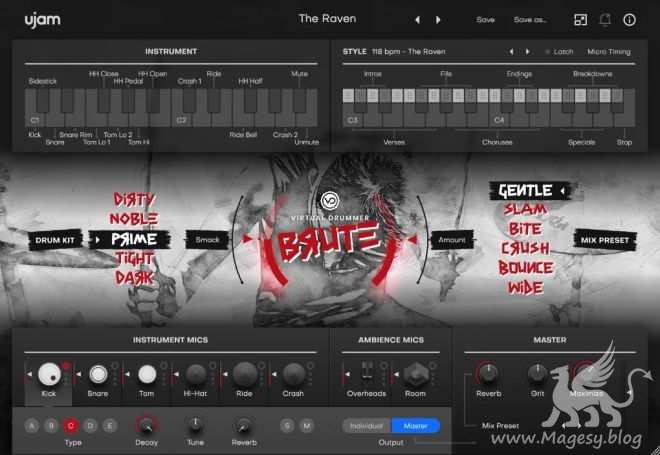Viewport: 660px width, 455px height.
Task: Expand Snare channel arrow
Action: (78, 374)
